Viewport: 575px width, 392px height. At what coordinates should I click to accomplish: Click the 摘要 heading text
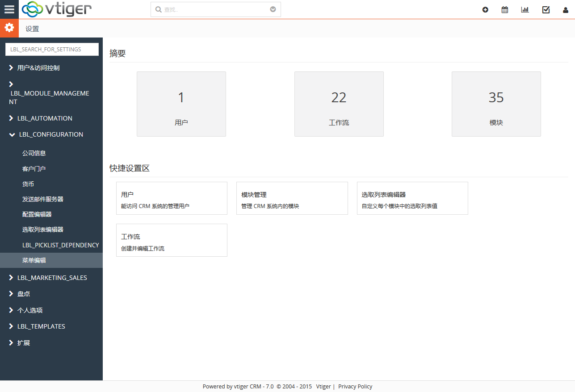point(118,54)
